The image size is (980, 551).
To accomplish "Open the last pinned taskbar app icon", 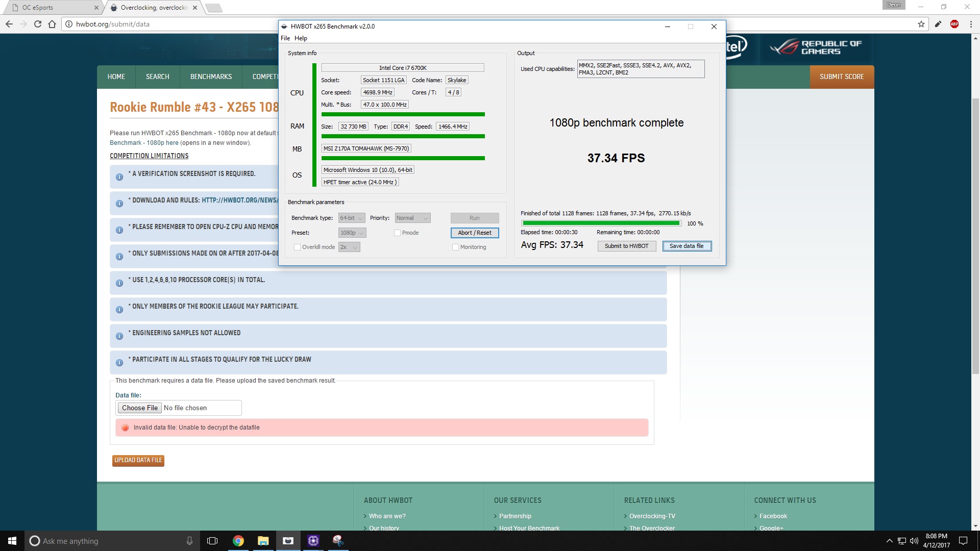I will click(x=338, y=541).
